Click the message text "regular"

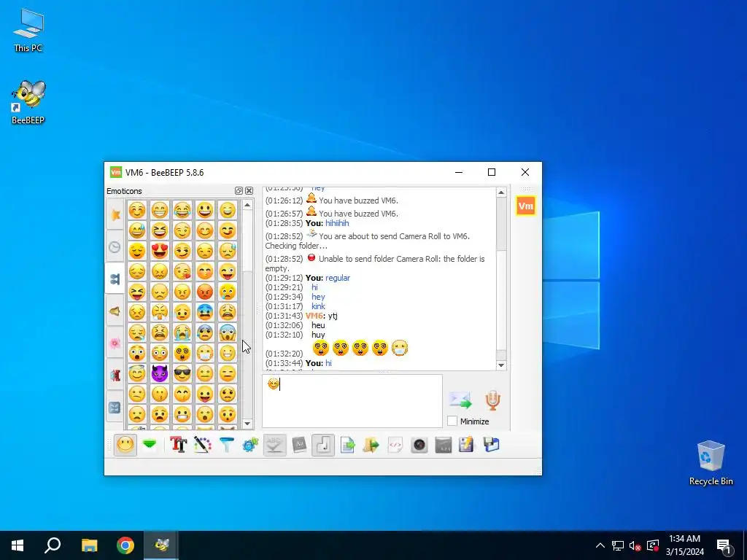[x=338, y=278]
